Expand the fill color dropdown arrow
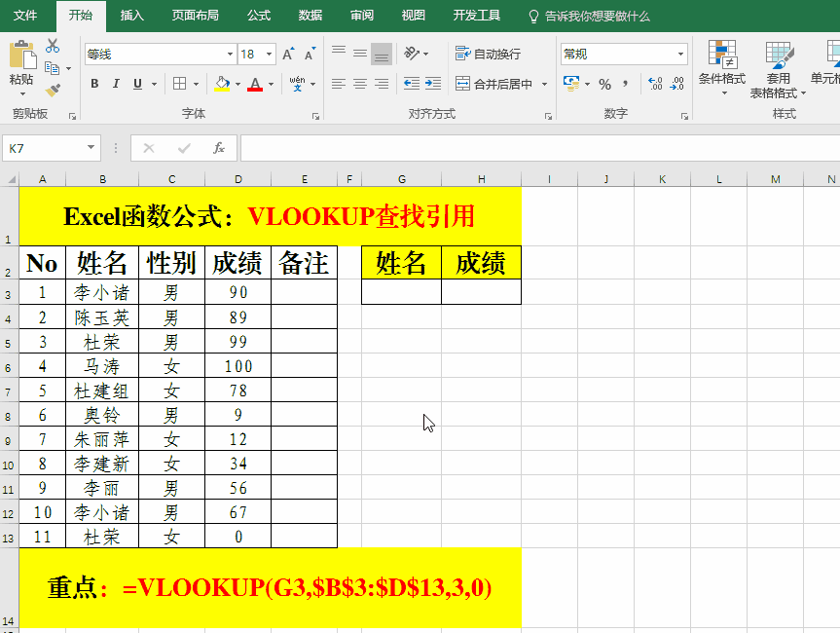840x633 pixels. (x=237, y=84)
